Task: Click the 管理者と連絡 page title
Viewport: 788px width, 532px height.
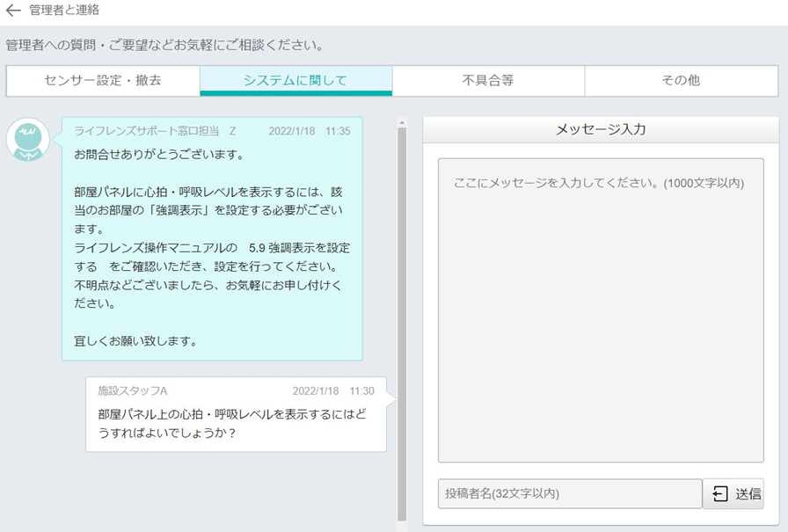Action: click(64, 10)
